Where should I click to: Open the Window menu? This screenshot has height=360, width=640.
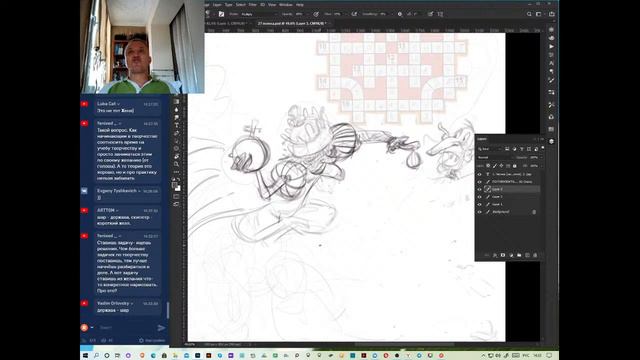click(285, 4)
